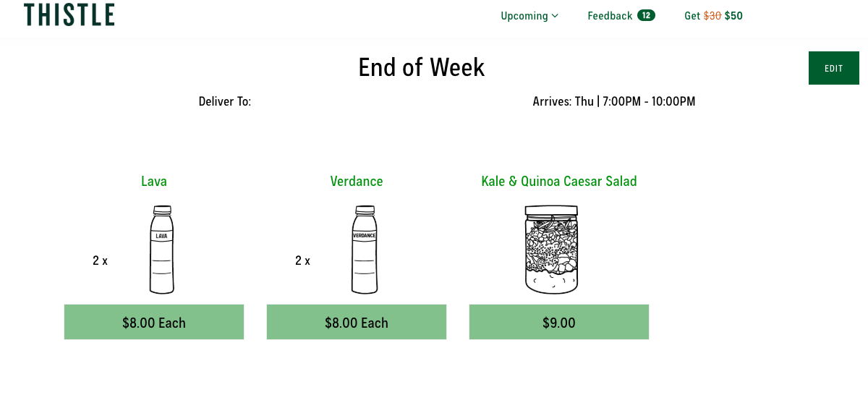Viewport: 868px width, 395px height.
Task: Click the Lava $8.00 Each price bar
Action: [154, 322]
